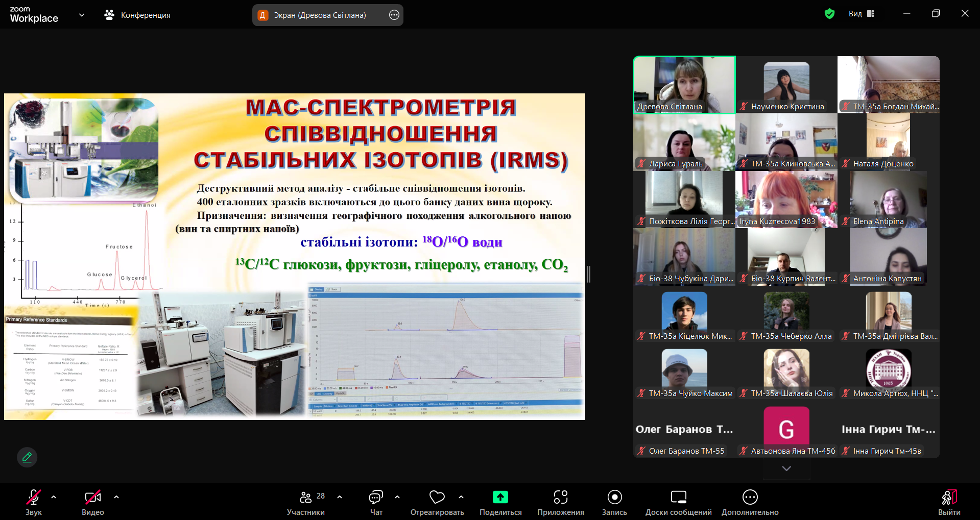Select Інна Гирич participant tile
This screenshot has width=980, height=520.
point(889,429)
